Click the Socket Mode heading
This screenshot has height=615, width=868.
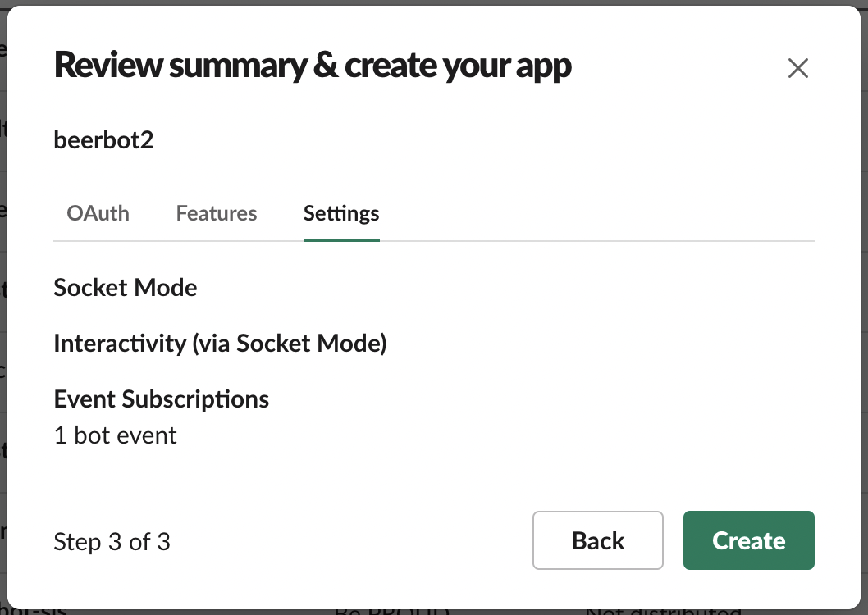126,288
